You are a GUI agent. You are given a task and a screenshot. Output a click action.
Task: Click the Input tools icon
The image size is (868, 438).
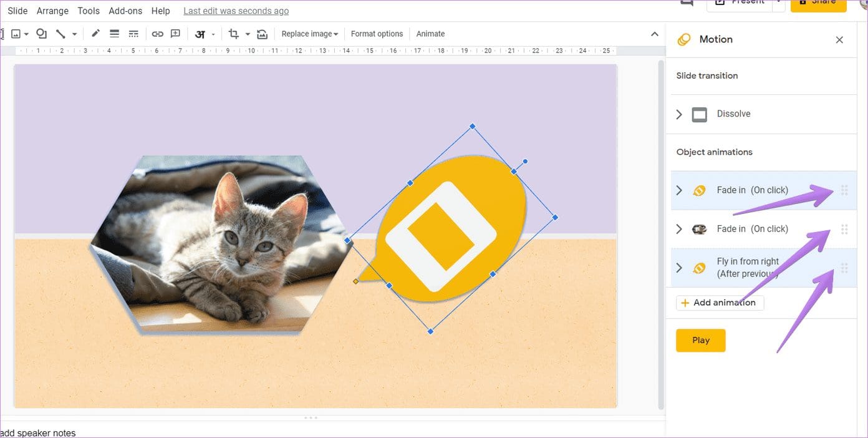point(200,34)
